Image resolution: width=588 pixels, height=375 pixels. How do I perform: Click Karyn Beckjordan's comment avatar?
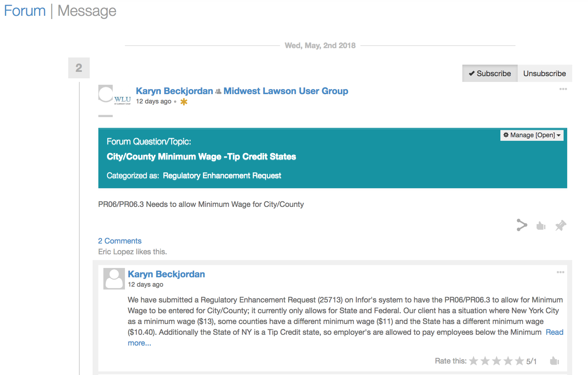pyautogui.click(x=114, y=279)
